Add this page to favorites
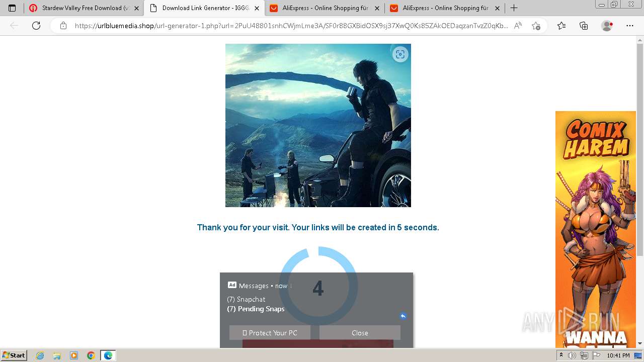The width and height of the screenshot is (644, 362). [x=536, y=26]
